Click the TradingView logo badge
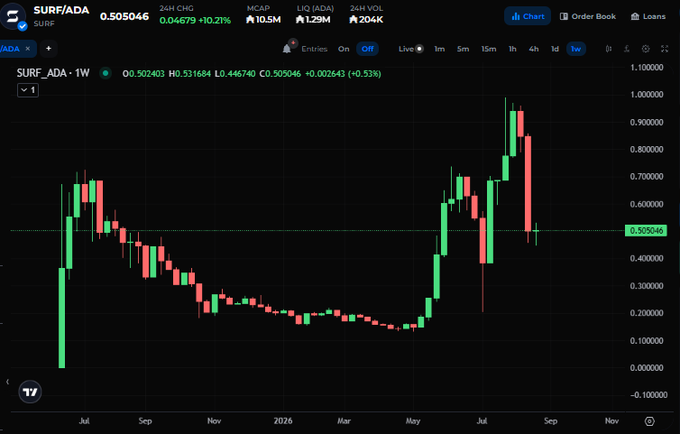 [30, 392]
